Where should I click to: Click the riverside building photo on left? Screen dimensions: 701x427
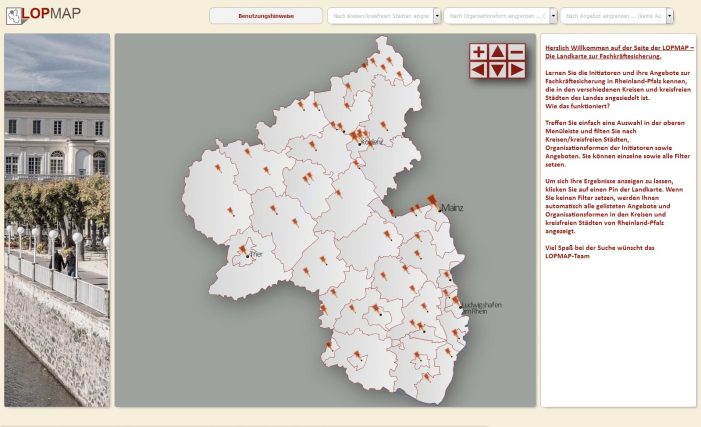pyautogui.click(x=57, y=220)
